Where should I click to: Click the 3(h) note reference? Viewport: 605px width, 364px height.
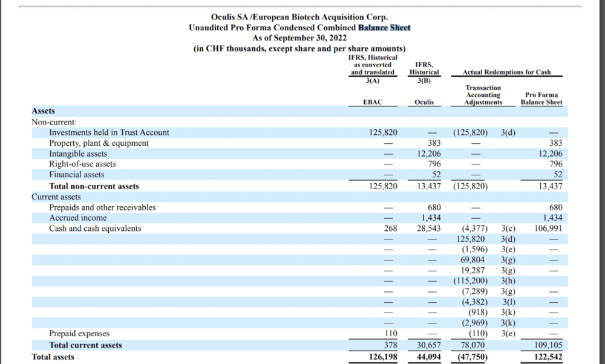pyautogui.click(x=508, y=281)
